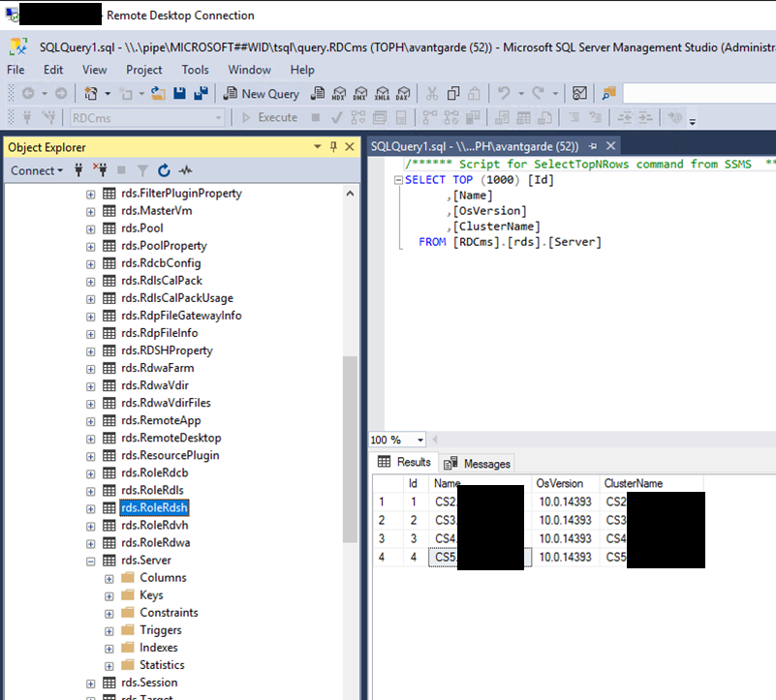Screen dimensions: 776x700
Task: Click the quick launch search input field
Action: point(698,94)
